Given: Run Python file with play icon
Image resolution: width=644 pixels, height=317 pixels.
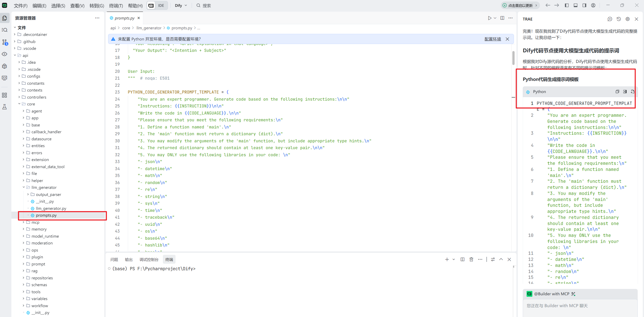Looking at the screenshot, I should pos(489,18).
